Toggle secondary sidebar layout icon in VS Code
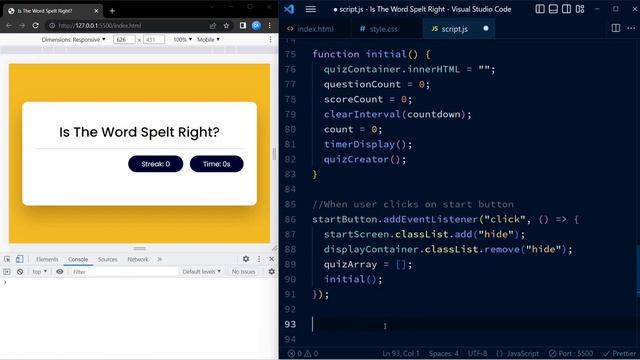 pos(567,9)
